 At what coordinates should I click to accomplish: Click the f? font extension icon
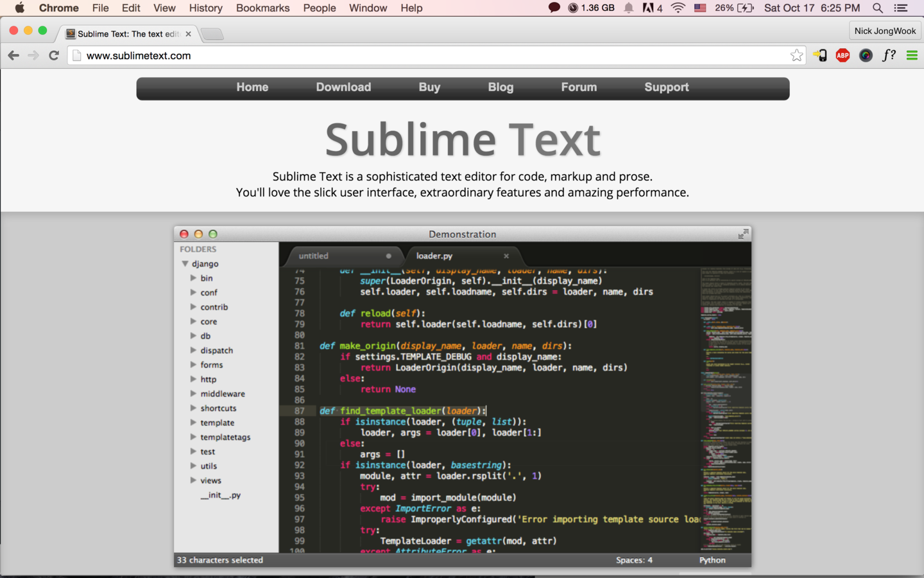pos(889,56)
